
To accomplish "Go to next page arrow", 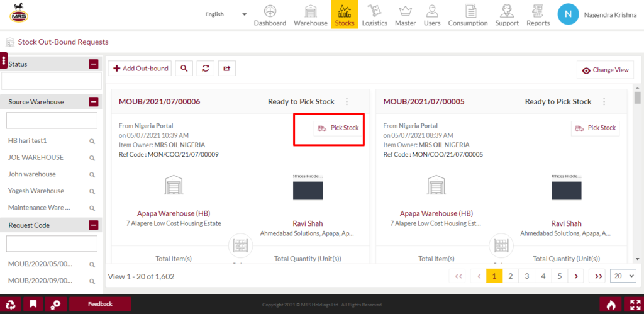I will click(576, 276).
